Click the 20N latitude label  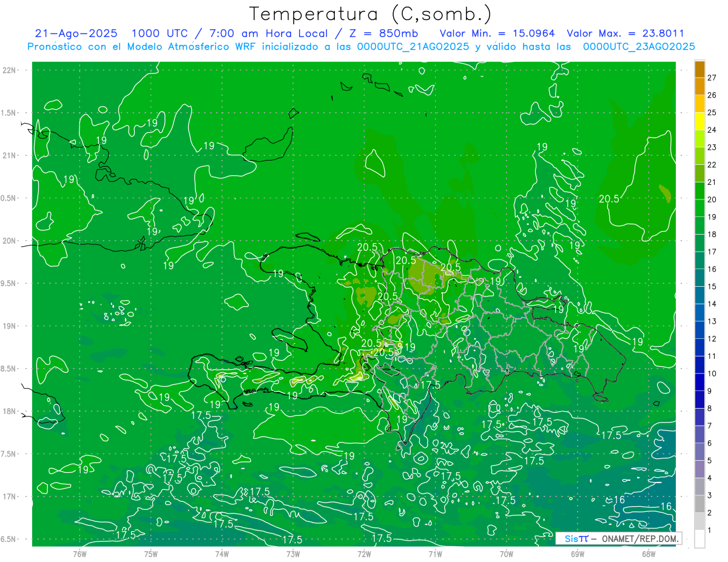pyautogui.click(x=10, y=241)
